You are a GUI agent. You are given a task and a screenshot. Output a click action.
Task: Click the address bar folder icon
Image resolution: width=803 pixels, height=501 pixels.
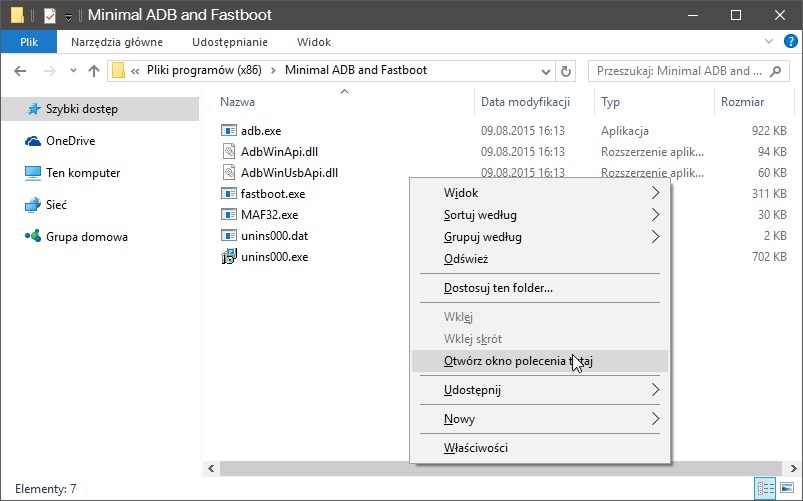coord(118,70)
